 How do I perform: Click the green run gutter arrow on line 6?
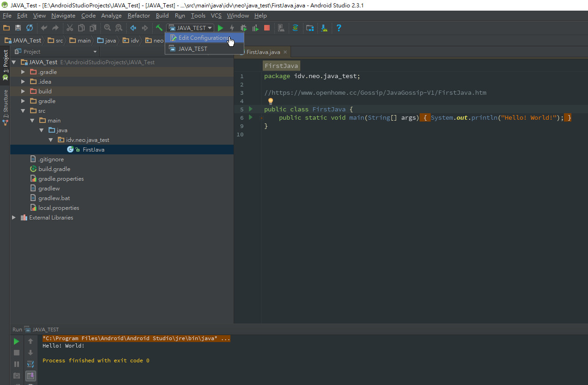click(251, 117)
